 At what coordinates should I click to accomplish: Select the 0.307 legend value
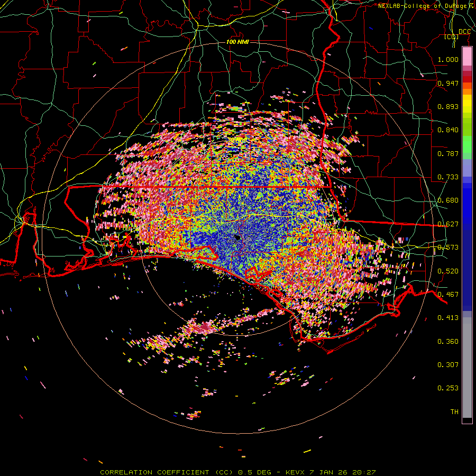448,365
